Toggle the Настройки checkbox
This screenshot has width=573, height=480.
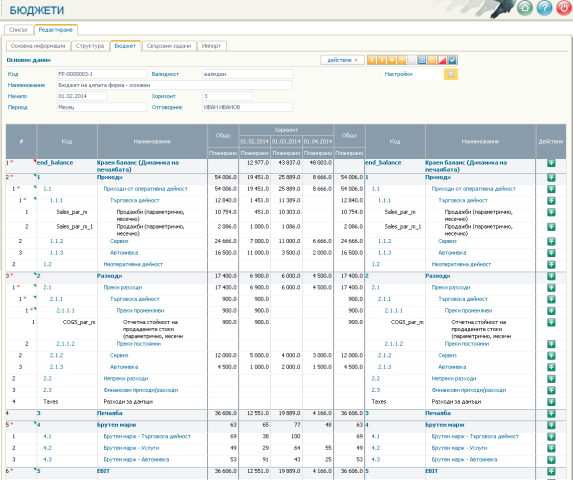[x=451, y=74]
